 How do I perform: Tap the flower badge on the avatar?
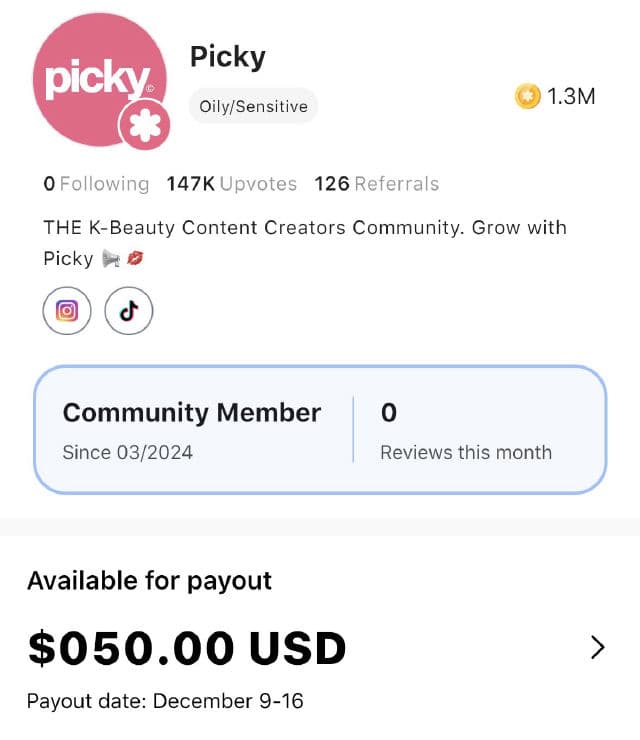click(x=145, y=129)
